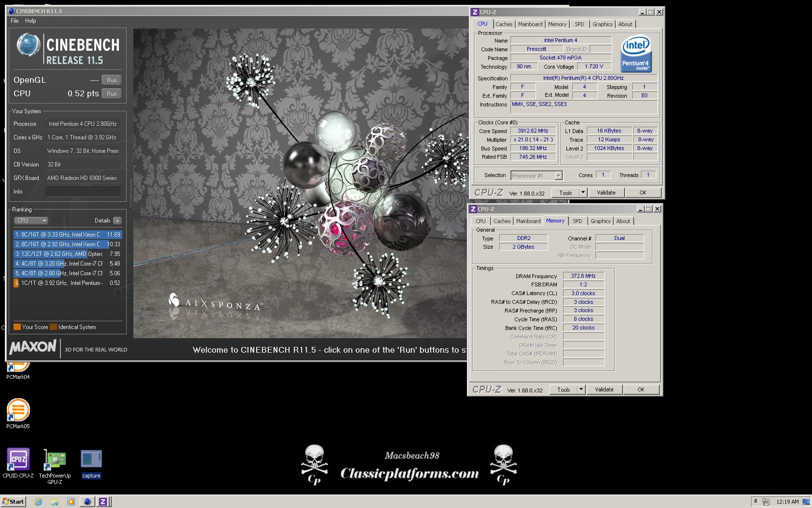Click the Cinebench globe logo
The width and height of the screenshot is (812, 508).
point(29,45)
